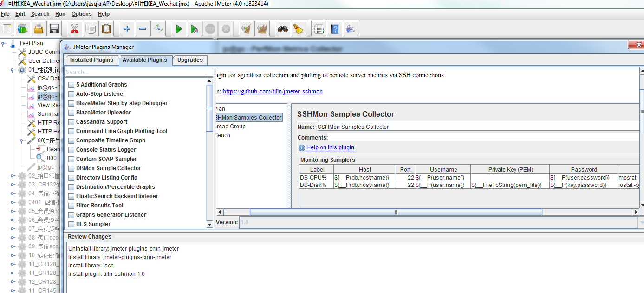
Task: Click gear icon of 01_ thread group
Action: tap(22, 70)
